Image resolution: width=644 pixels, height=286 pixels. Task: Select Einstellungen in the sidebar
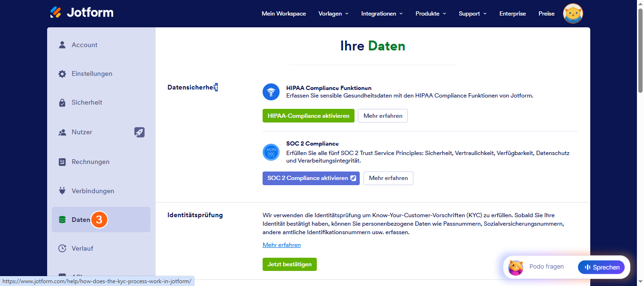click(101, 74)
